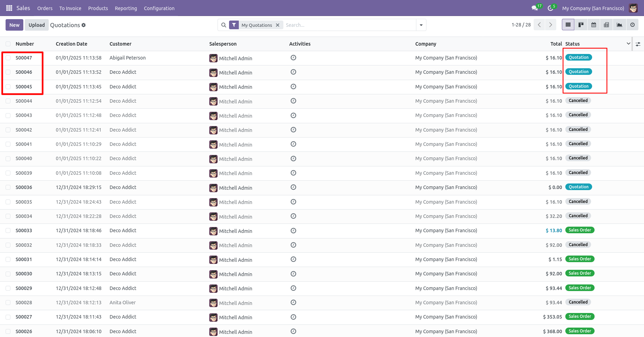Click salesperson avatar in S00040 row
This screenshot has width=644, height=337.
tap(213, 159)
